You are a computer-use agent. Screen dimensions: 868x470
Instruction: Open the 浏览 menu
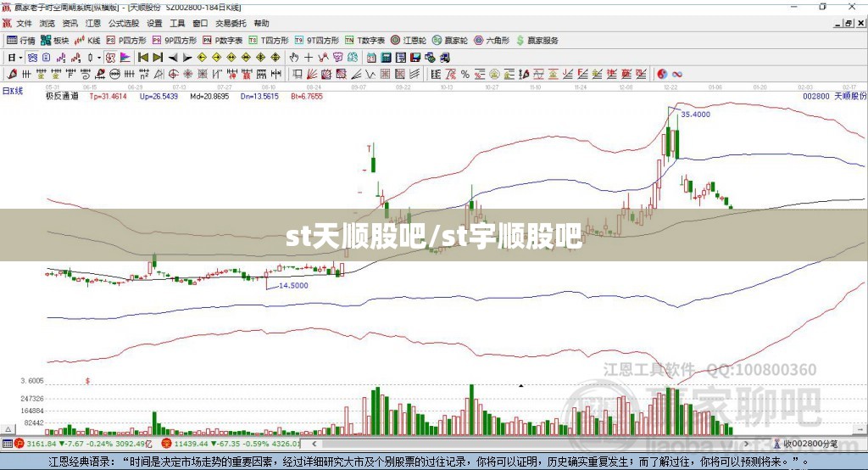[x=47, y=23]
